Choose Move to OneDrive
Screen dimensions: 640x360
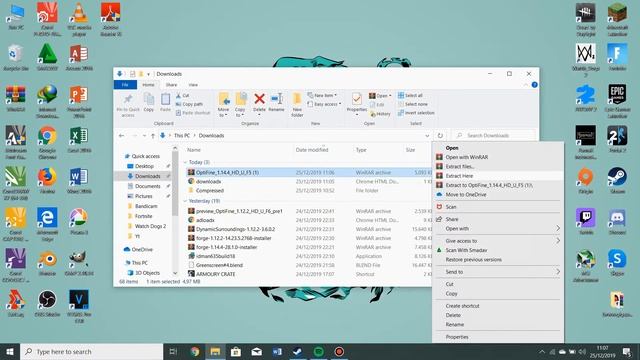point(498,195)
